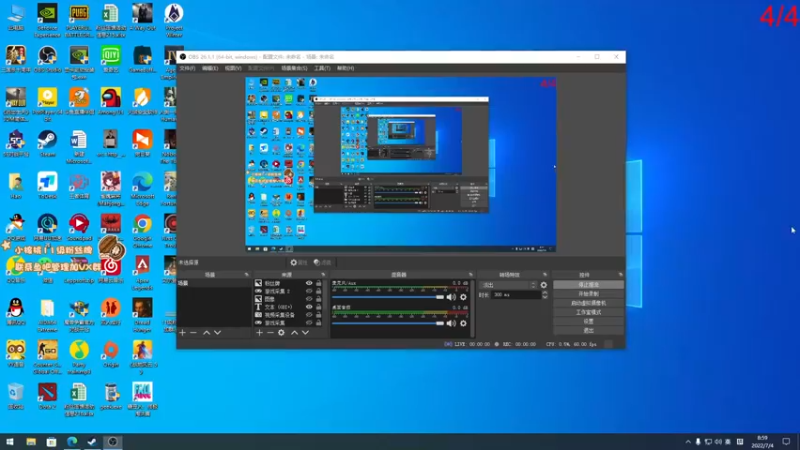
Task: Click the 300 ms duration field
Action: [516, 295]
